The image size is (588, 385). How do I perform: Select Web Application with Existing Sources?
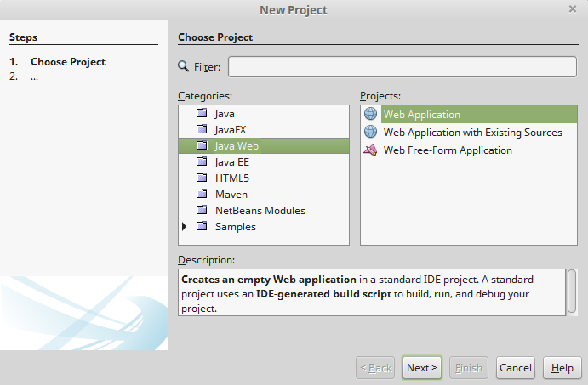click(472, 133)
